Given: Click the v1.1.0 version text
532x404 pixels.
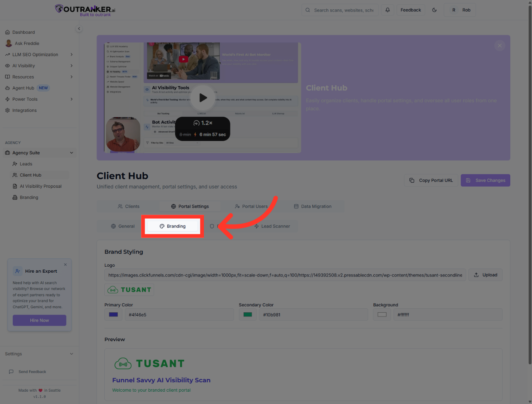Looking at the screenshot, I should pos(40,397).
